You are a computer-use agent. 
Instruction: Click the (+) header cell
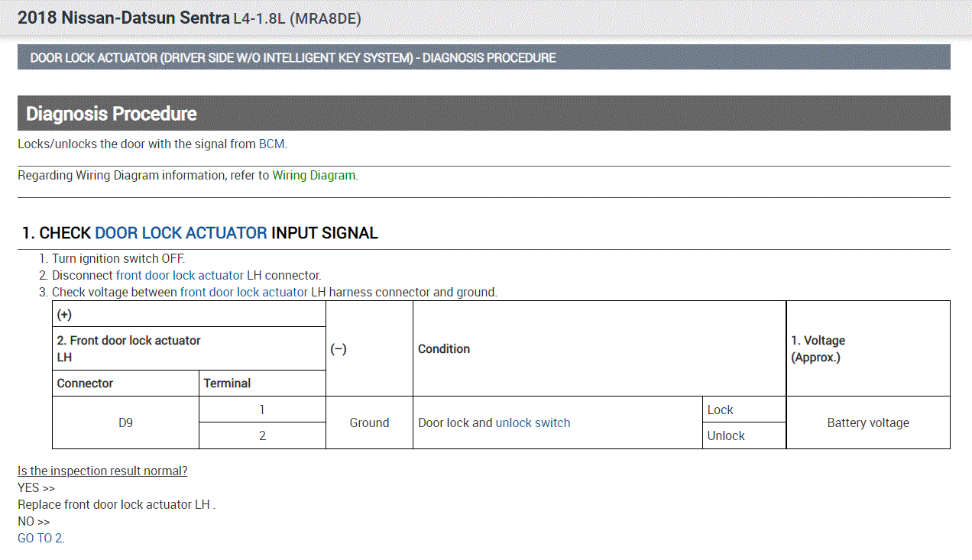tap(189, 314)
